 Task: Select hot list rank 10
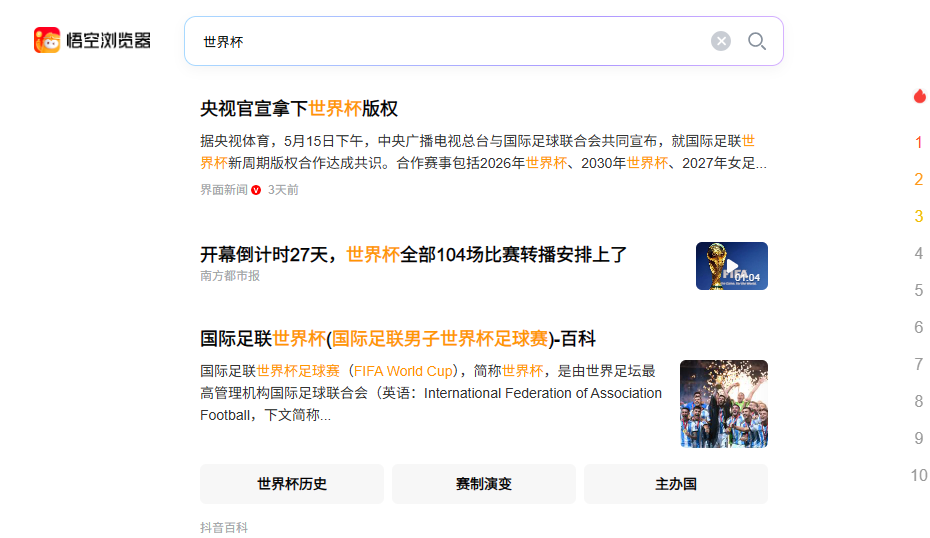(919, 475)
